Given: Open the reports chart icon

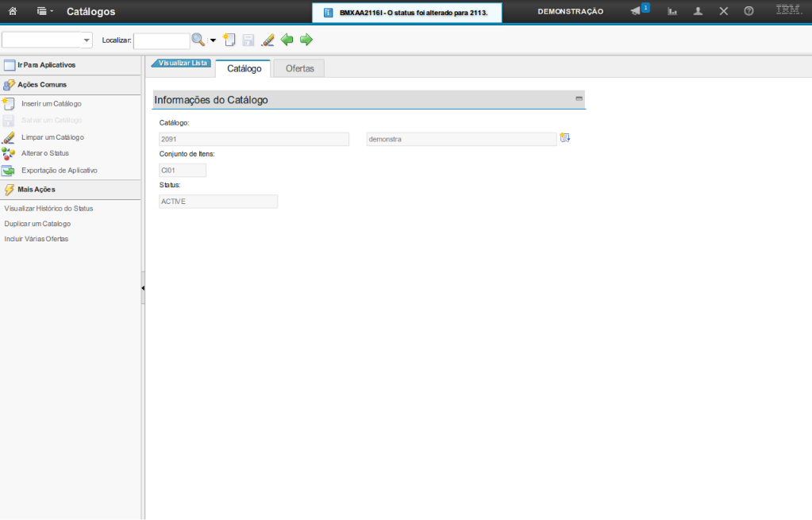Looking at the screenshot, I should point(672,11).
